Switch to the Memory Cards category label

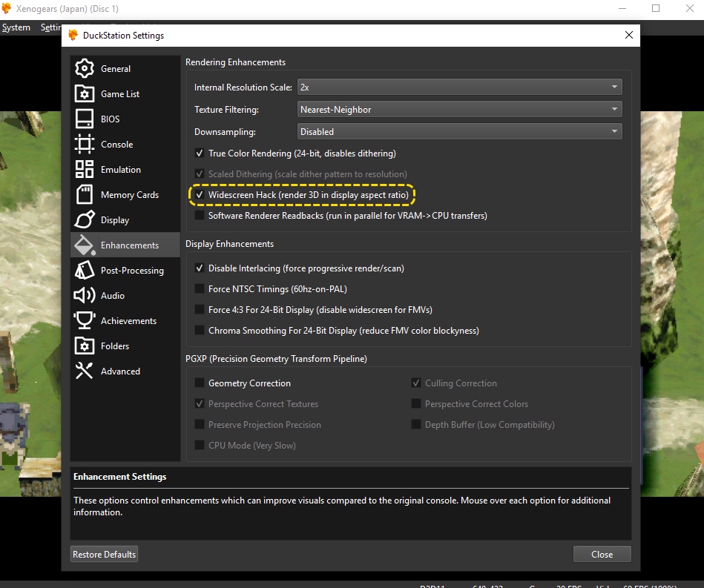click(130, 195)
